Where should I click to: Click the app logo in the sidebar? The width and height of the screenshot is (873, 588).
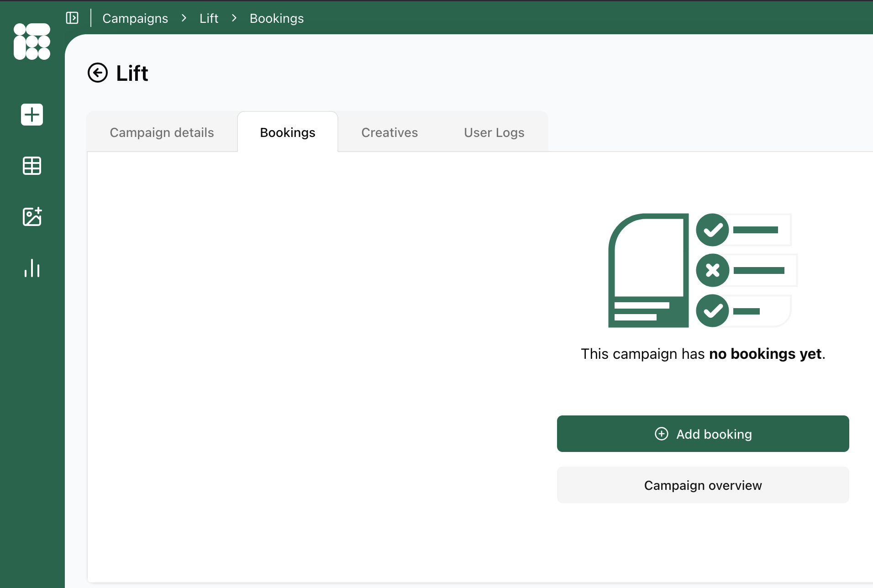pos(32,42)
